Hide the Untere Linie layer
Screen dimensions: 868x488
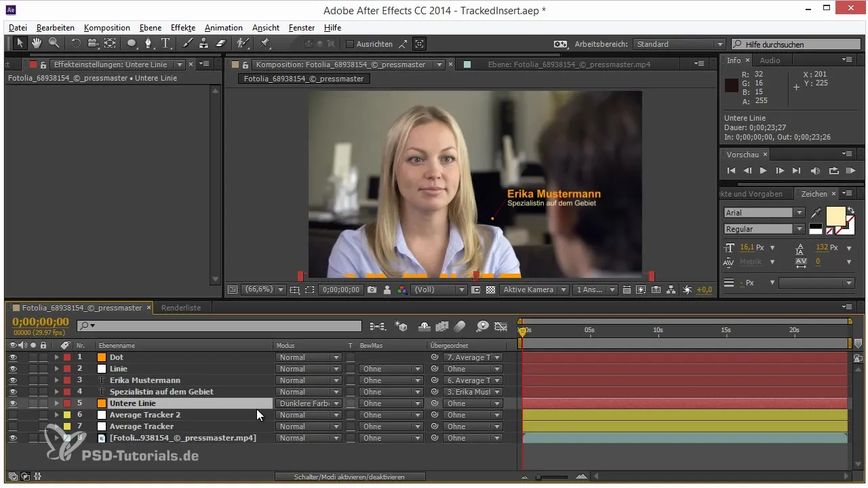[x=13, y=403]
